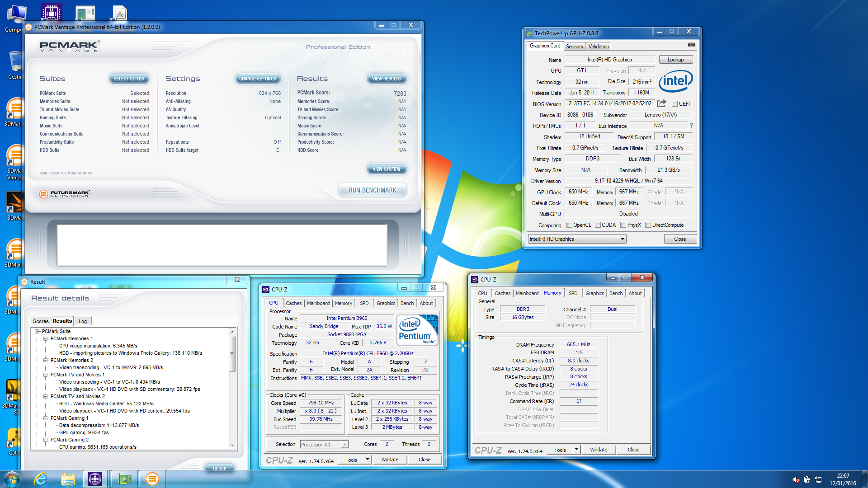The image size is (868, 488).
Task: Switch to the Sensors tab in GPU-Z
Action: tap(574, 47)
